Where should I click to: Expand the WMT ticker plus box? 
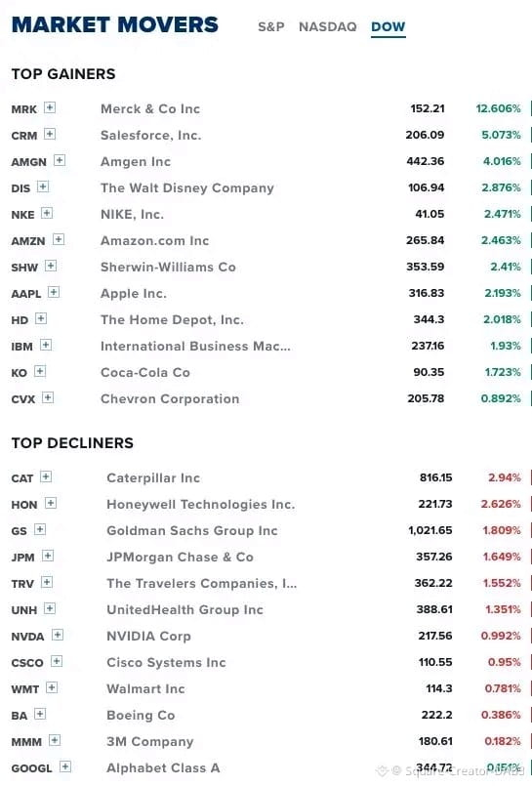pos(52,687)
